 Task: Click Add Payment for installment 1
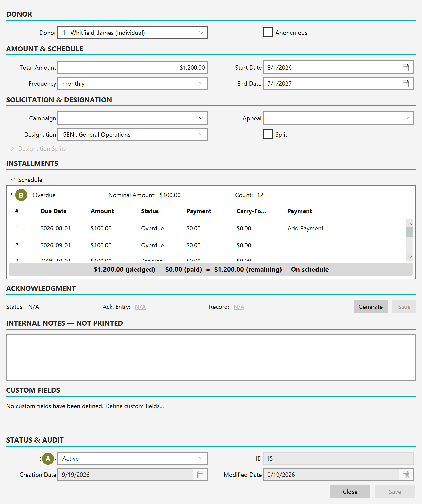(x=305, y=228)
